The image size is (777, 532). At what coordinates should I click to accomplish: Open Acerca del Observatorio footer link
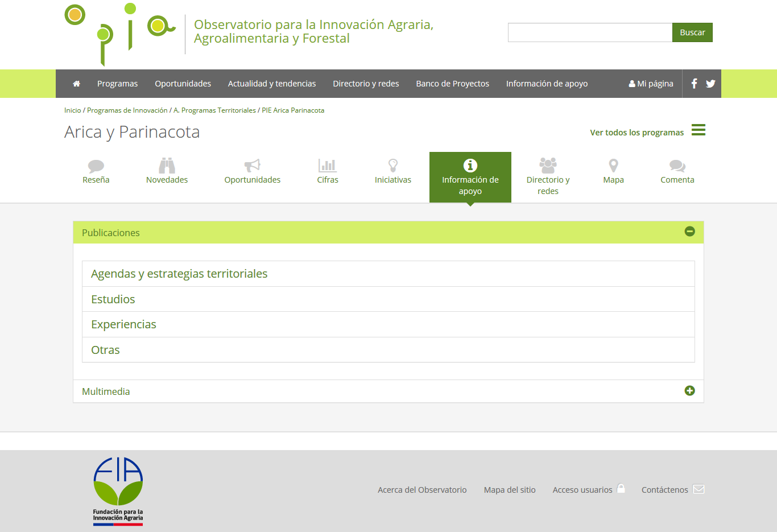pyautogui.click(x=422, y=490)
